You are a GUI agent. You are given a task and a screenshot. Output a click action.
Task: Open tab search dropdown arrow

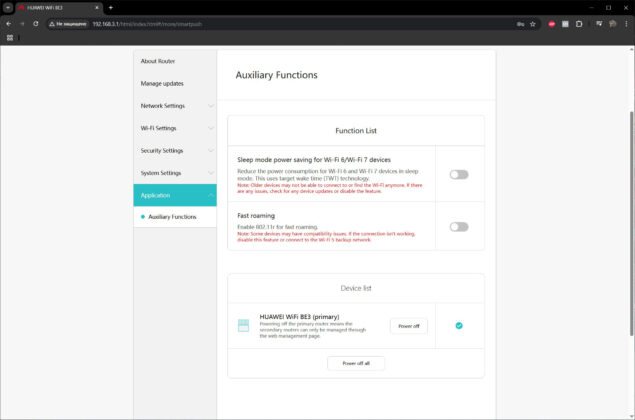(x=8, y=8)
